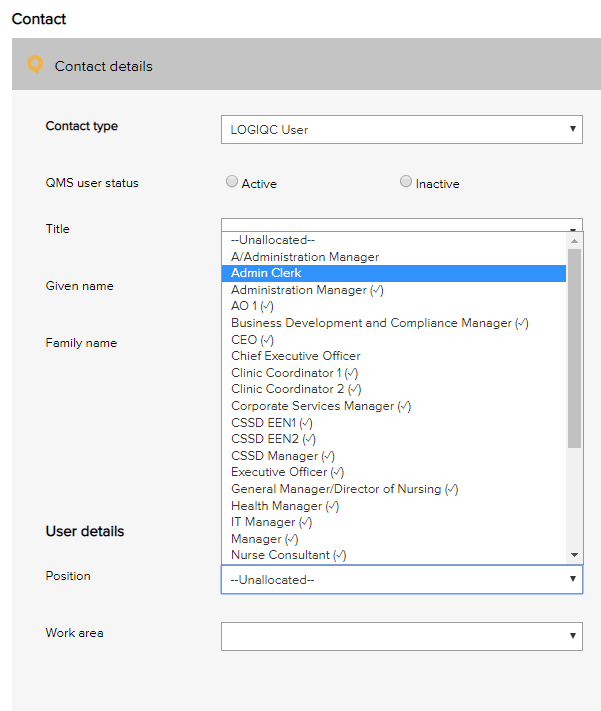Pick General Manager/Director of Nursing
Screen dimensions: 601x711
click(344, 489)
